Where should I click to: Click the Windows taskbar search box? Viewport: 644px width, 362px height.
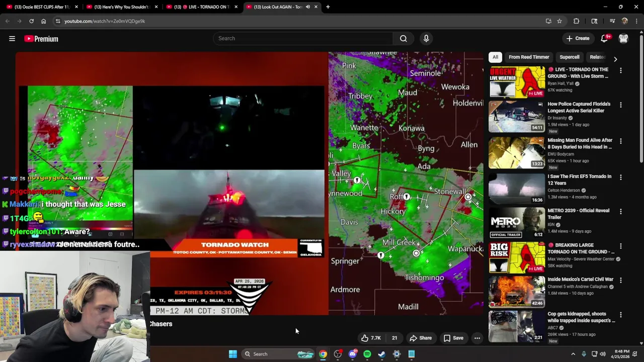[x=278, y=354]
